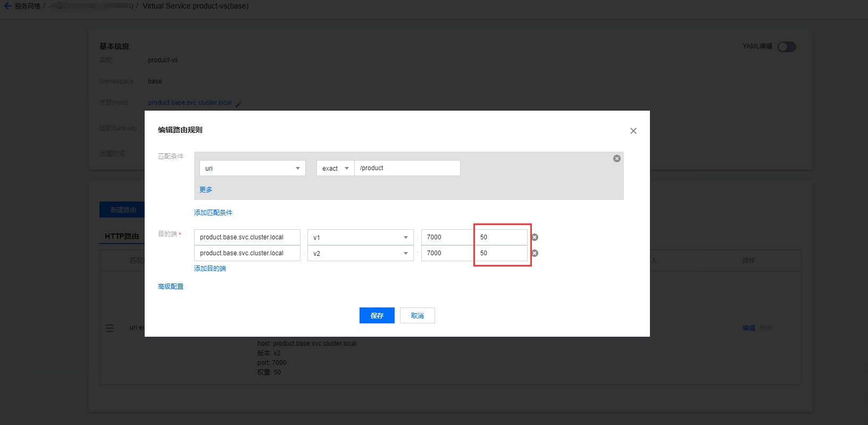The height and width of the screenshot is (425, 868).
Task: Open the v2 version dropdown
Action: tap(360, 253)
